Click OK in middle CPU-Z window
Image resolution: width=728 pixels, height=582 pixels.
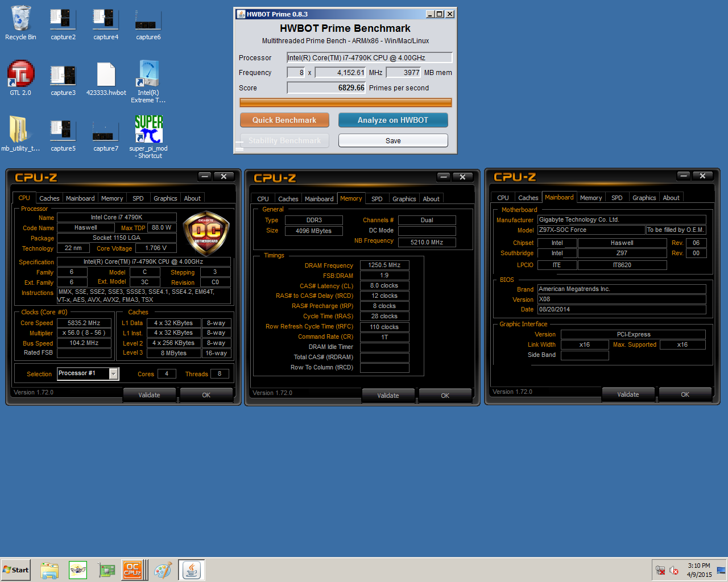445,396
